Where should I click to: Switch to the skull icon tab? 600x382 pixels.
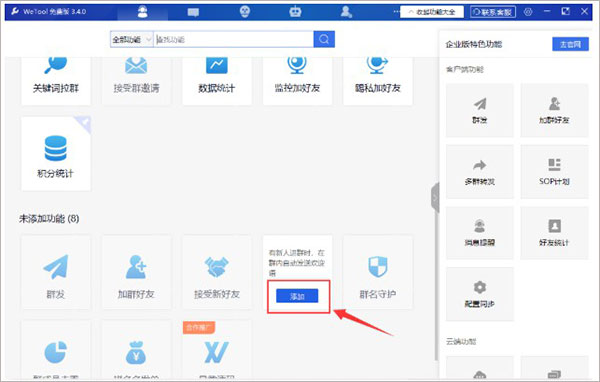[x=245, y=12]
